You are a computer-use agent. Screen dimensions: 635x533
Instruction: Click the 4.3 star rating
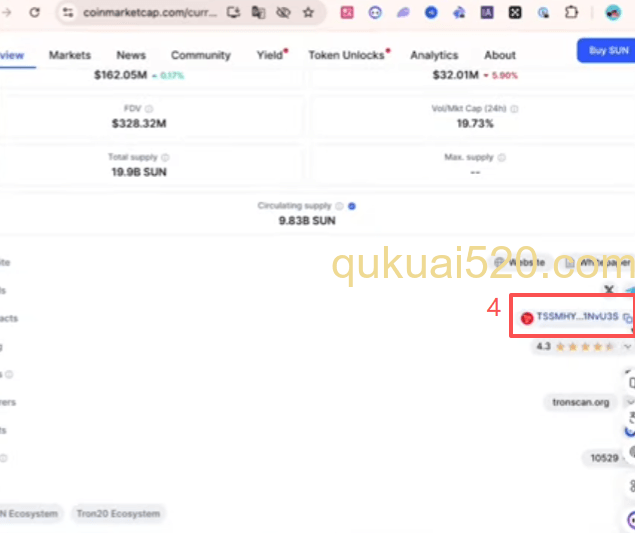[574, 347]
